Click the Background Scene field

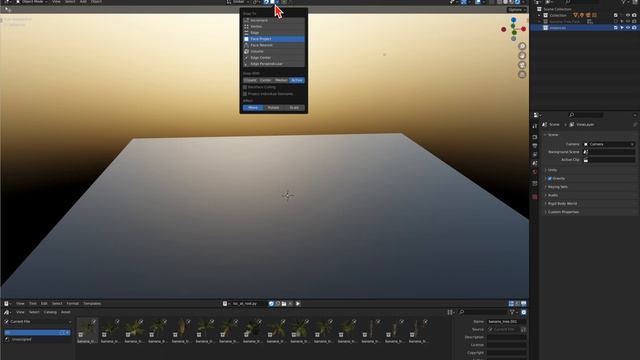point(609,152)
